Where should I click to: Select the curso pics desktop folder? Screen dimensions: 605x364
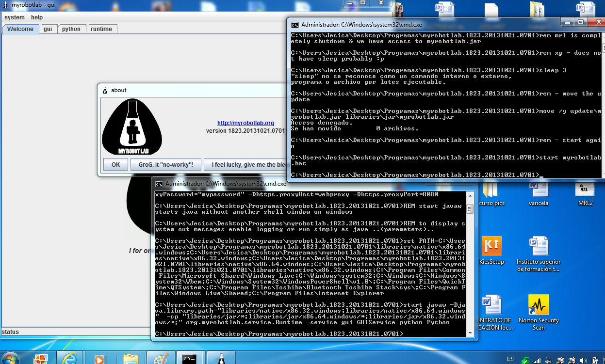coord(492,194)
